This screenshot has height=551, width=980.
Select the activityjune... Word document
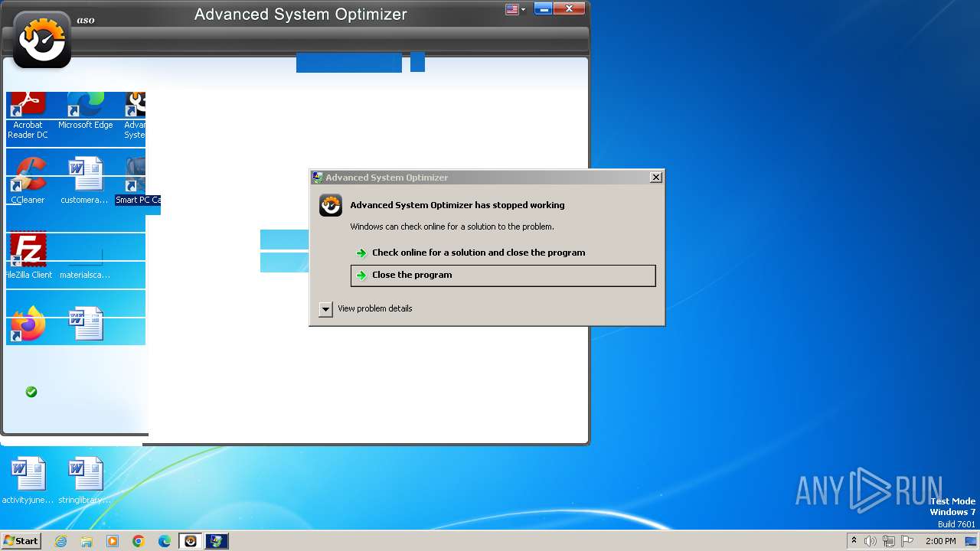(x=28, y=481)
